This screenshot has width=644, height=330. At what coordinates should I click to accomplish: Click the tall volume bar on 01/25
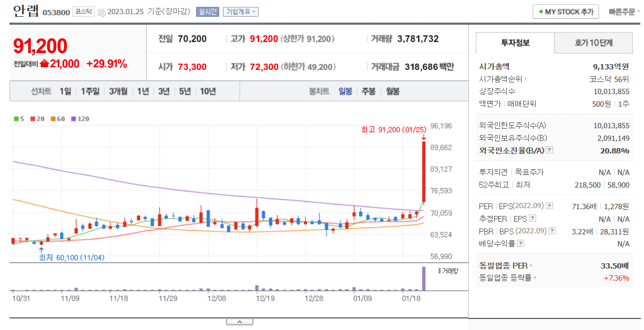[x=423, y=279]
